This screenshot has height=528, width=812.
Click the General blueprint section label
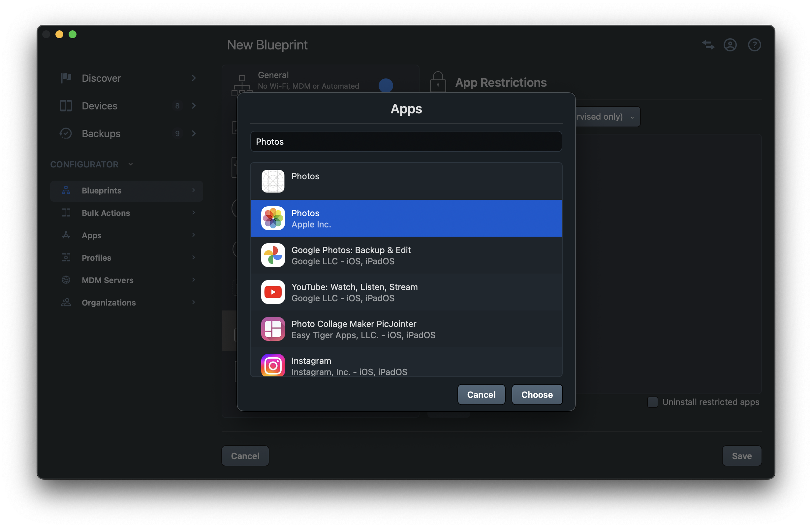tap(273, 75)
